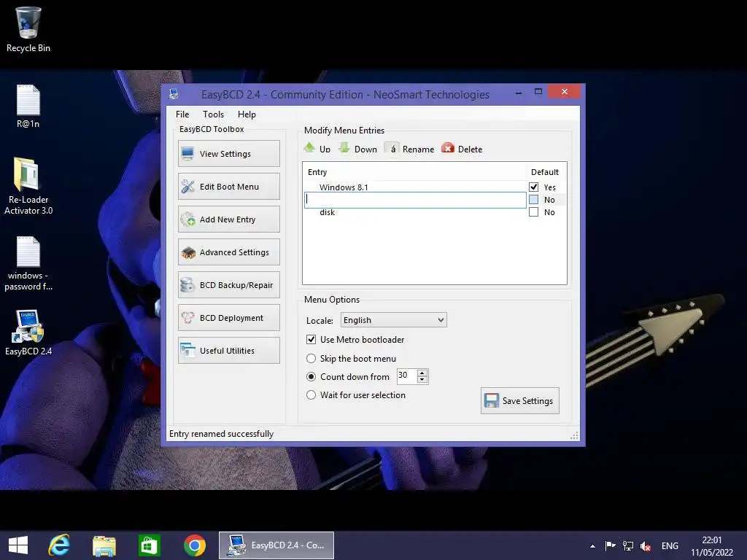Click Entry renamed successfully status text

(x=221, y=434)
